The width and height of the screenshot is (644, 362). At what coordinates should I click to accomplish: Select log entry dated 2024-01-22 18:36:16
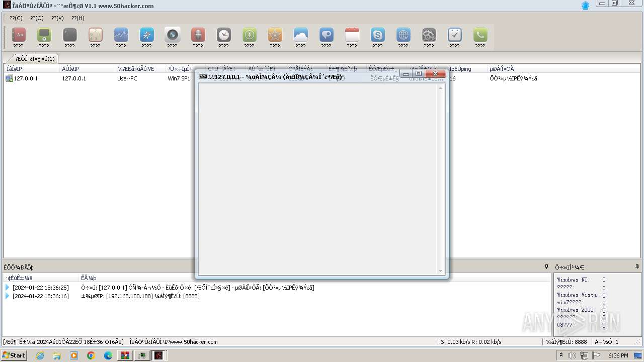pyautogui.click(x=277, y=296)
